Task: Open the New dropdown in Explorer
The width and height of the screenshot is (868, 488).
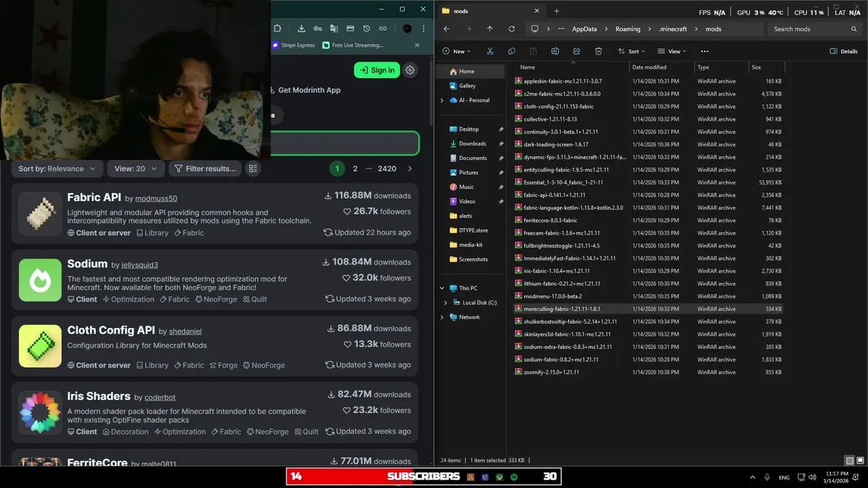Action: (x=456, y=52)
